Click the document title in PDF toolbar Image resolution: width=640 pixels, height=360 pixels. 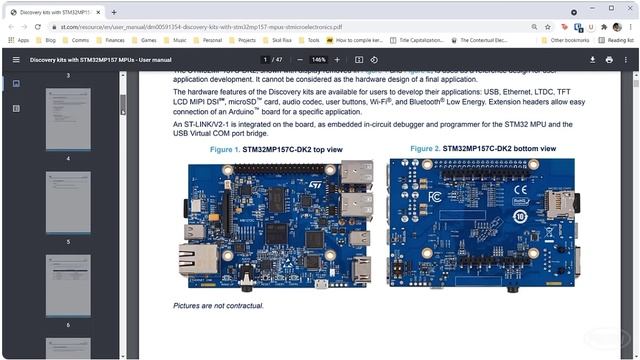[100, 60]
